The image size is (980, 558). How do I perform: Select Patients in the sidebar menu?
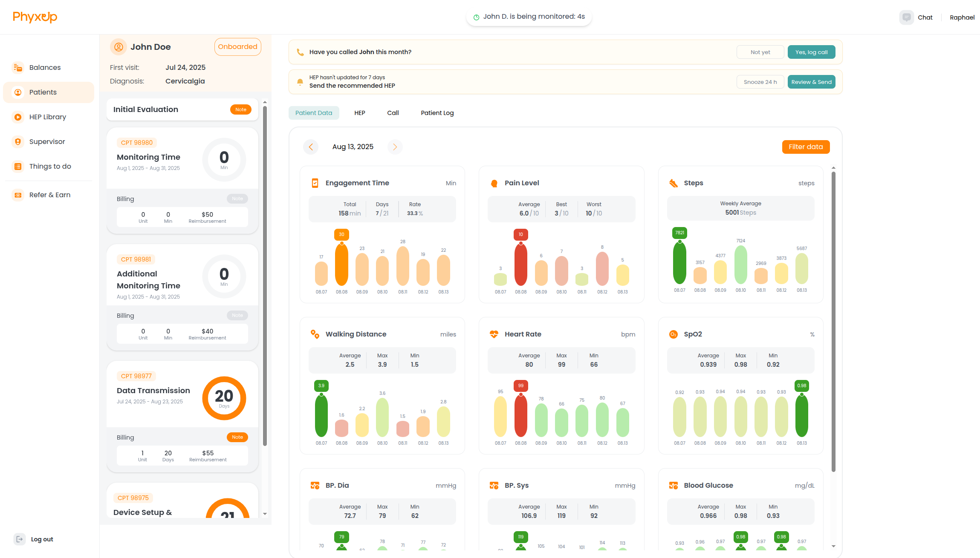[49, 92]
